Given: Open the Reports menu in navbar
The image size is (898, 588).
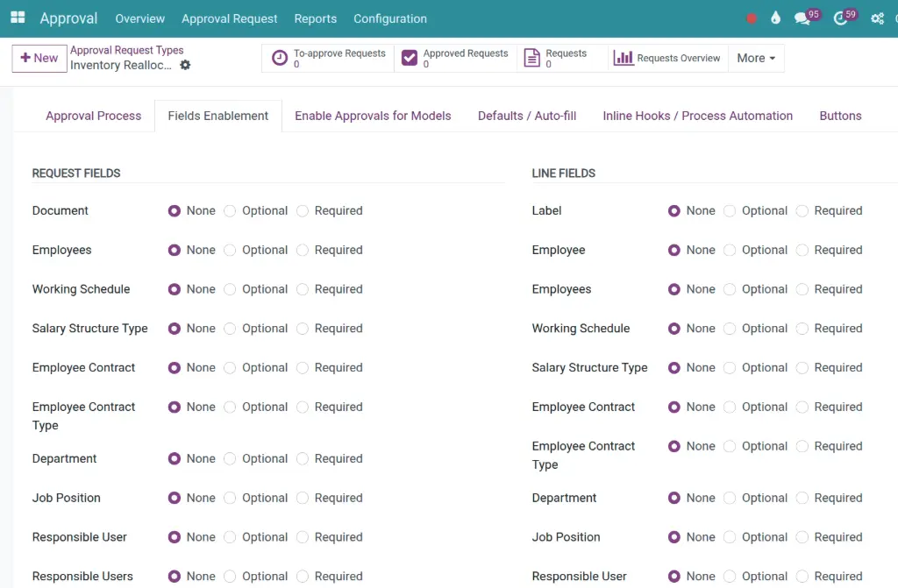Looking at the screenshot, I should click(316, 18).
